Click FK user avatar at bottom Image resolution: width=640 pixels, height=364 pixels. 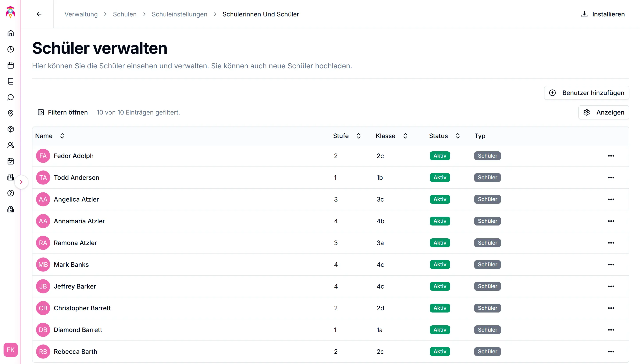[10, 350]
